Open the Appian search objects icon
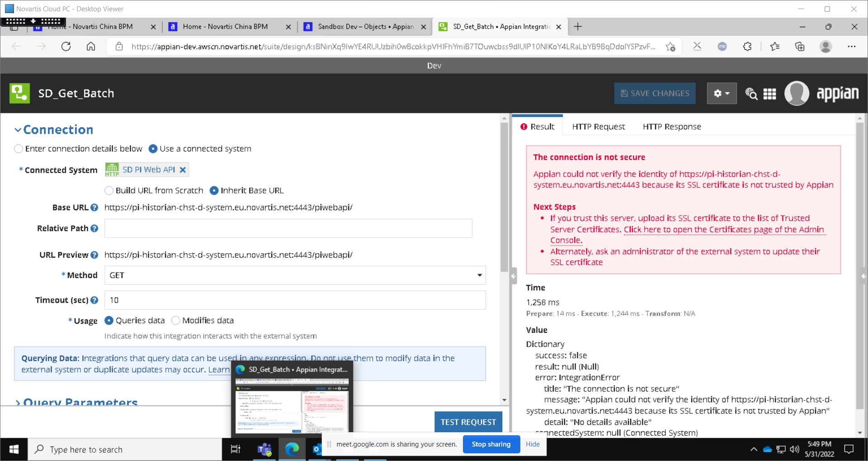Screen dimensions: 868x461 (751, 94)
